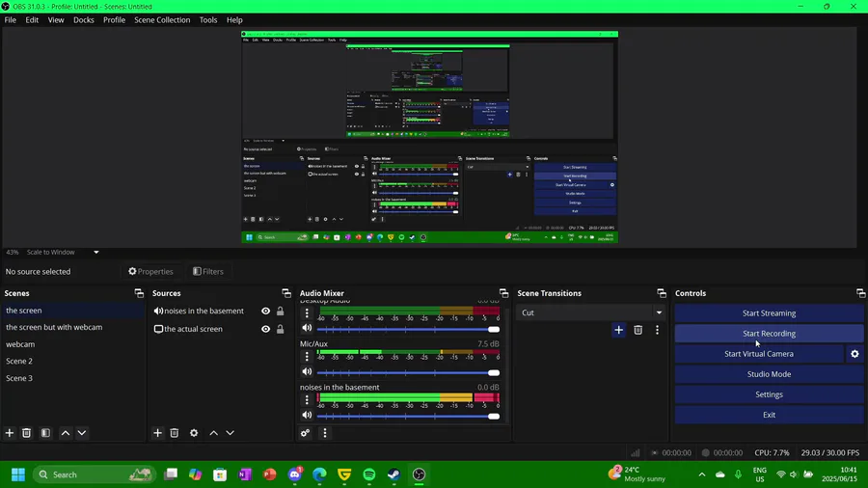
Task: Toggle lock on the actual screen source
Action: pos(280,329)
